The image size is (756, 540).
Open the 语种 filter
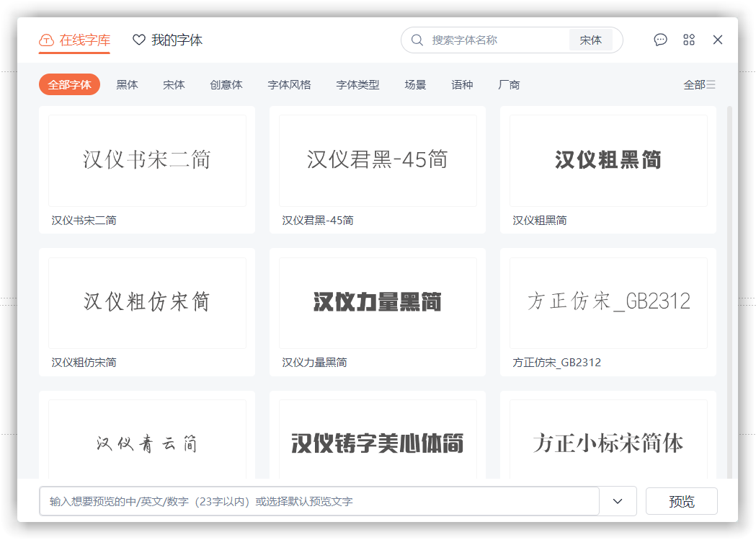(x=462, y=85)
